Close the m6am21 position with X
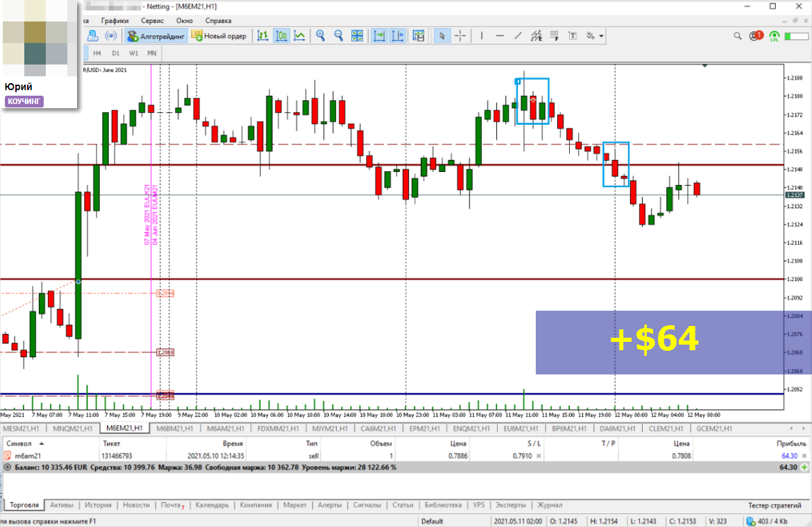Viewport: 812px width, 527px height. coord(804,456)
